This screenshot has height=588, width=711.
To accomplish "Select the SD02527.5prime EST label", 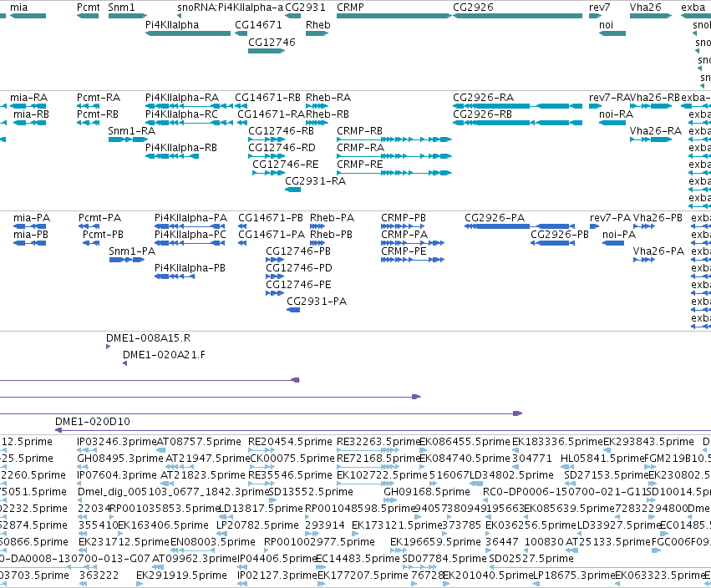I will [531, 559].
